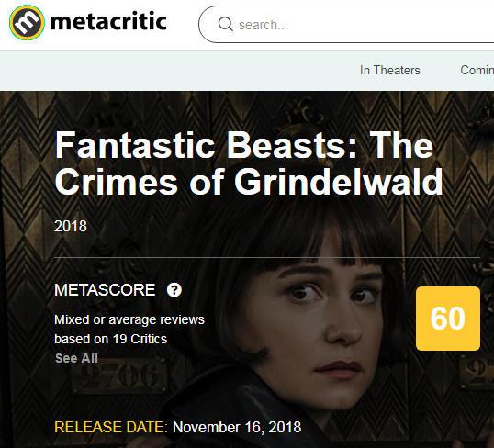Click the round Metacritic logo icon
This screenshot has width=494, height=448.
pyautogui.click(x=27, y=23)
